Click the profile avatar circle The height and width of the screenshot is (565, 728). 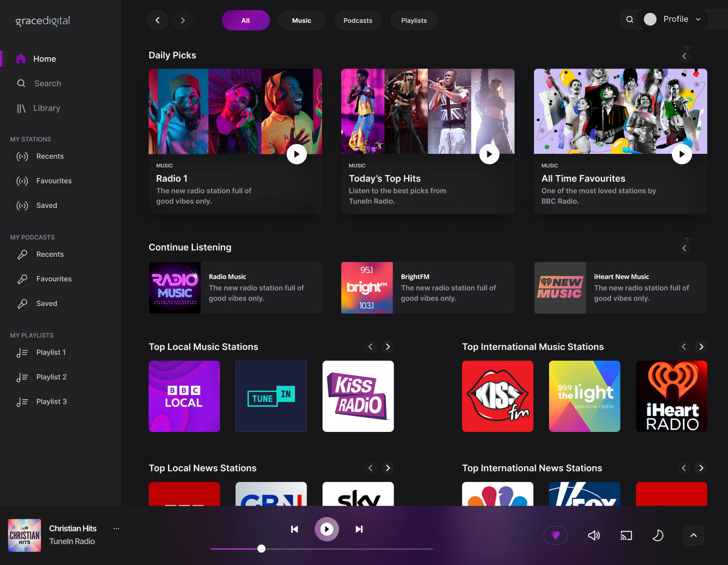[650, 19]
